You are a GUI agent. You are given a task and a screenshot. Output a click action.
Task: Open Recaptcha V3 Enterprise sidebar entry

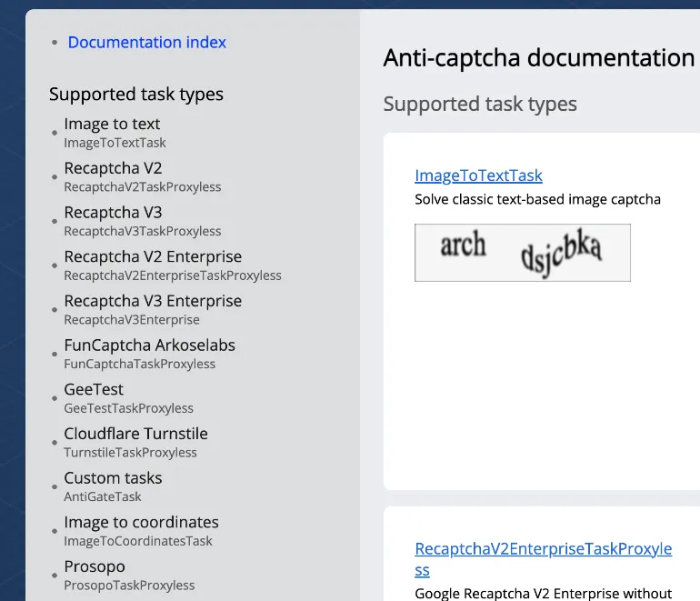[x=153, y=300]
